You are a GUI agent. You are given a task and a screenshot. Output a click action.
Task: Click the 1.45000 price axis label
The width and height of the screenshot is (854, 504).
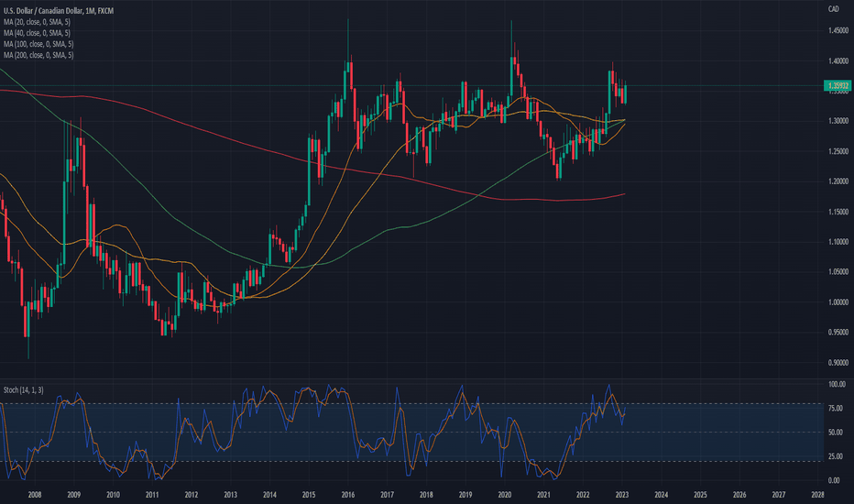[x=838, y=31]
